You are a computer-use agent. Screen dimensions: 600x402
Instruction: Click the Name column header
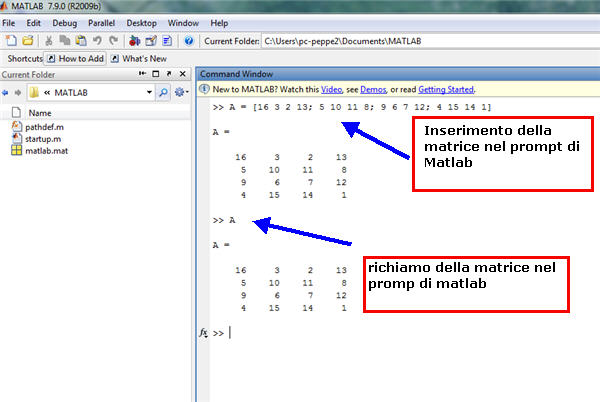pos(40,113)
